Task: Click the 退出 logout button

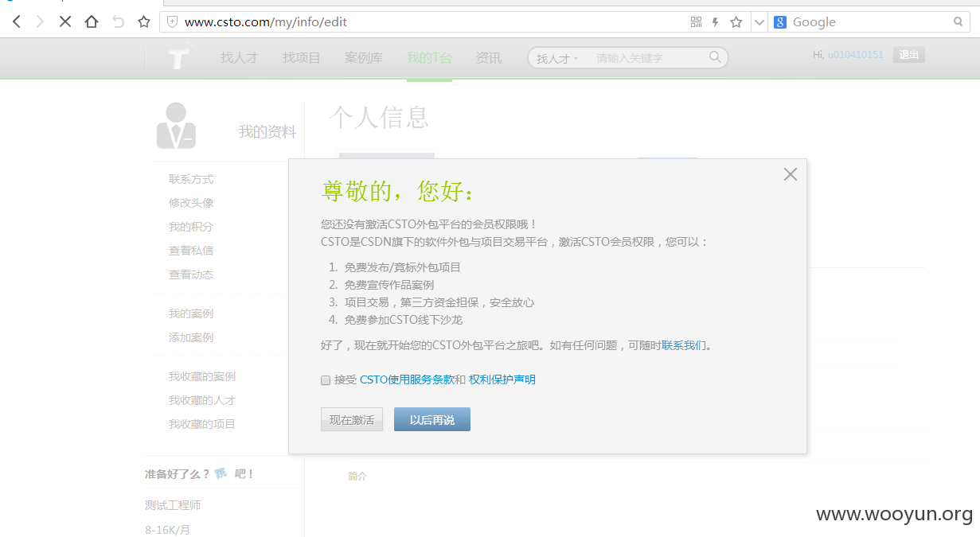Action: (909, 55)
